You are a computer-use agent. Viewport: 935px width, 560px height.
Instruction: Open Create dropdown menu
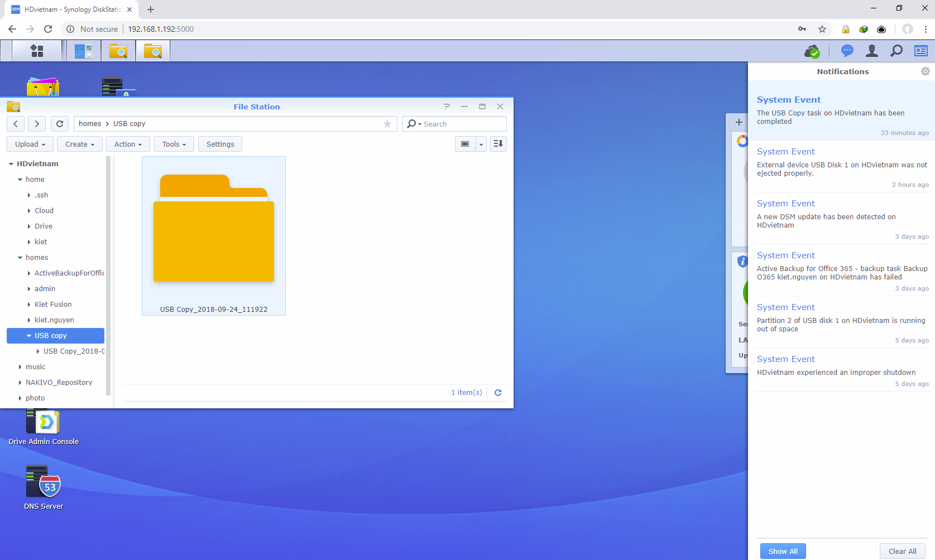(x=80, y=144)
